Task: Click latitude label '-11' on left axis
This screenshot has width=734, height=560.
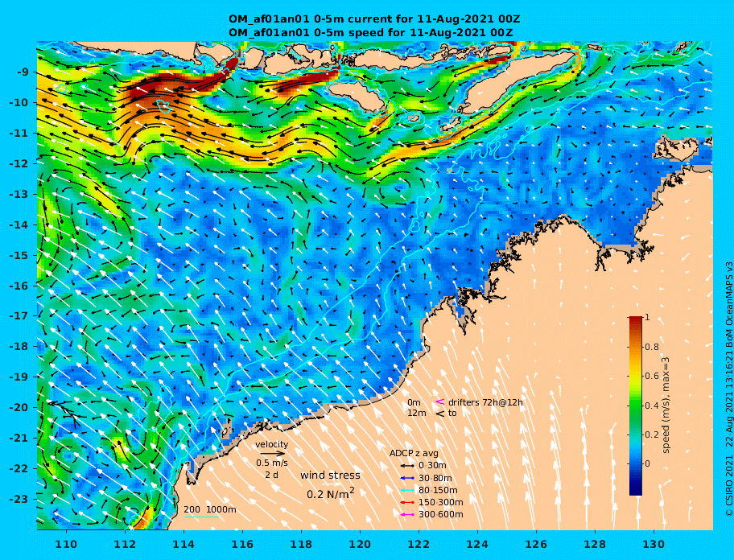Action: pos(19,133)
